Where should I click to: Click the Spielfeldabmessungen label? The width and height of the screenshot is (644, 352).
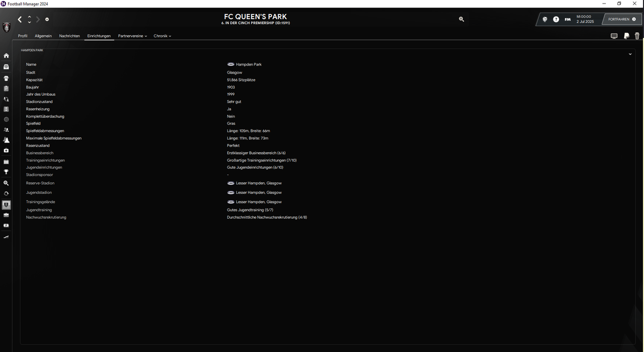[x=45, y=131]
